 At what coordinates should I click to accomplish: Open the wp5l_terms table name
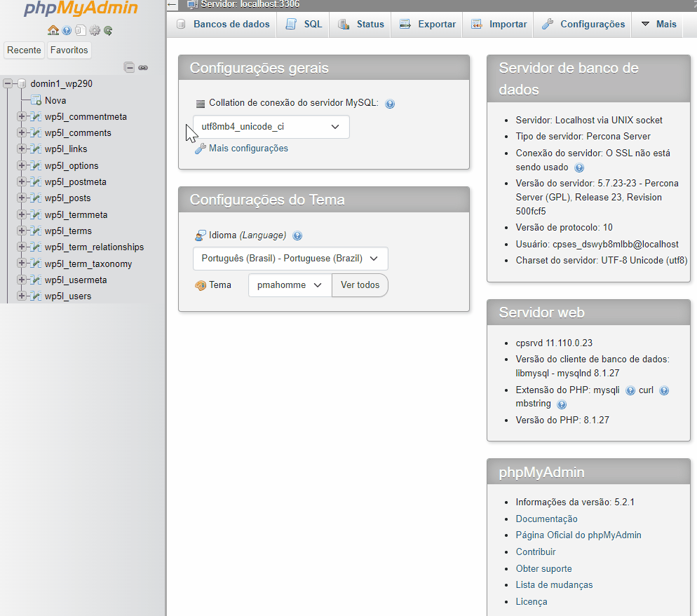pyautogui.click(x=68, y=231)
